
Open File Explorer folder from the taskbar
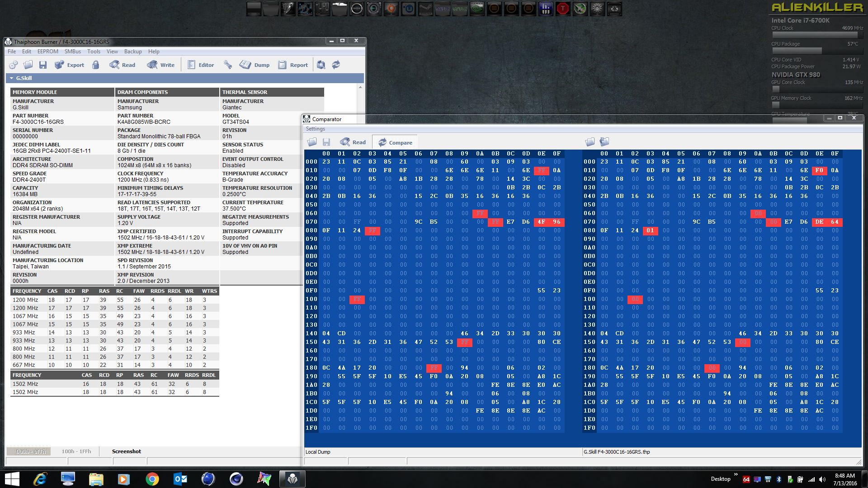[96, 479]
